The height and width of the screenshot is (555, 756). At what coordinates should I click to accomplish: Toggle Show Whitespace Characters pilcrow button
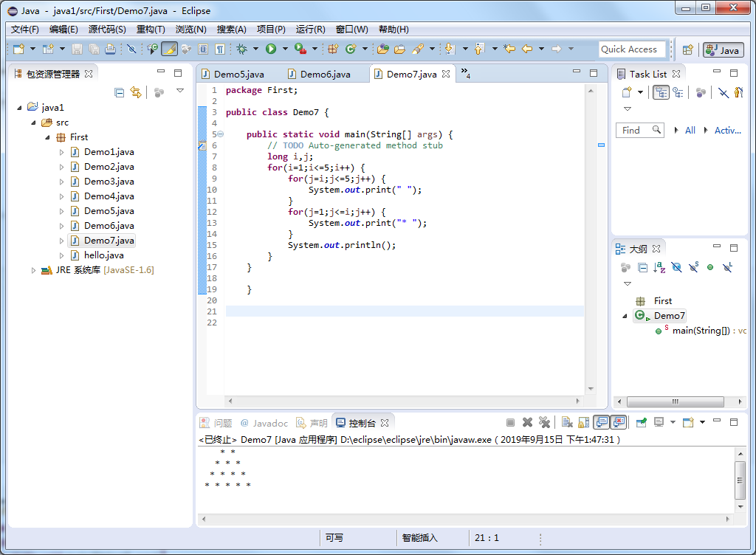pyautogui.click(x=220, y=49)
